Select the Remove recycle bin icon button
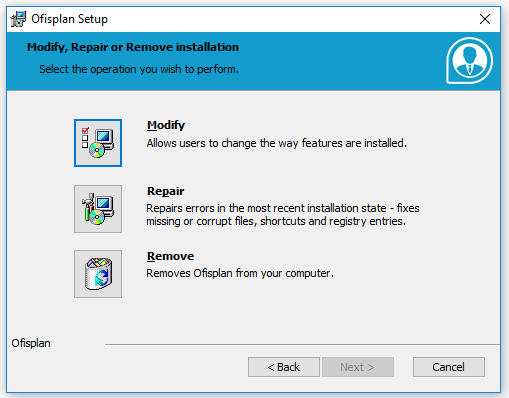 (x=98, y=274)
